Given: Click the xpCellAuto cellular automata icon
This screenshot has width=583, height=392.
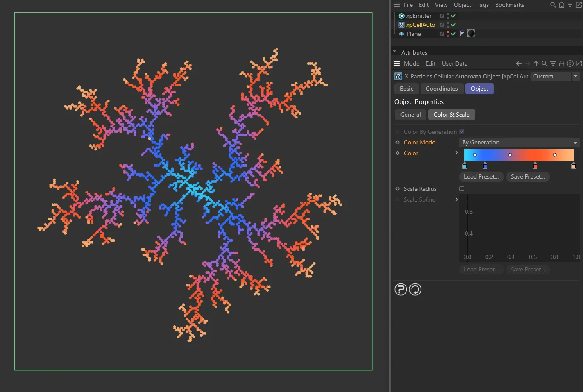Looking at the screenshot, I should [x=401, y=25].
